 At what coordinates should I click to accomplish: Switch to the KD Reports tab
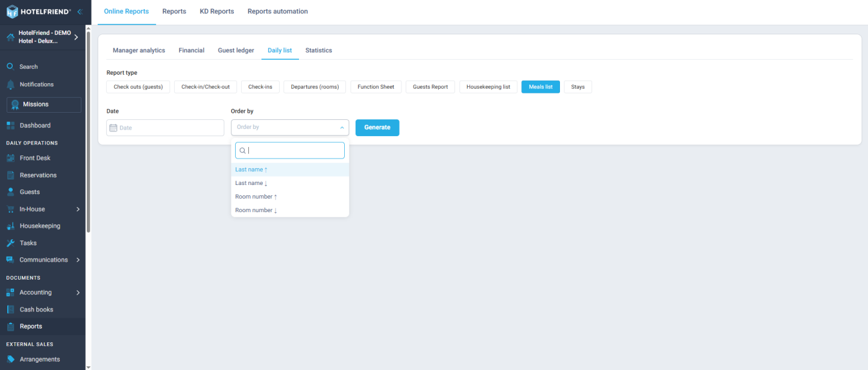(217, 11)
